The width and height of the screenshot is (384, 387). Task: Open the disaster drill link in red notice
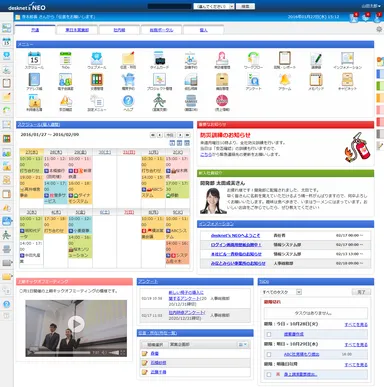point(206,155)
